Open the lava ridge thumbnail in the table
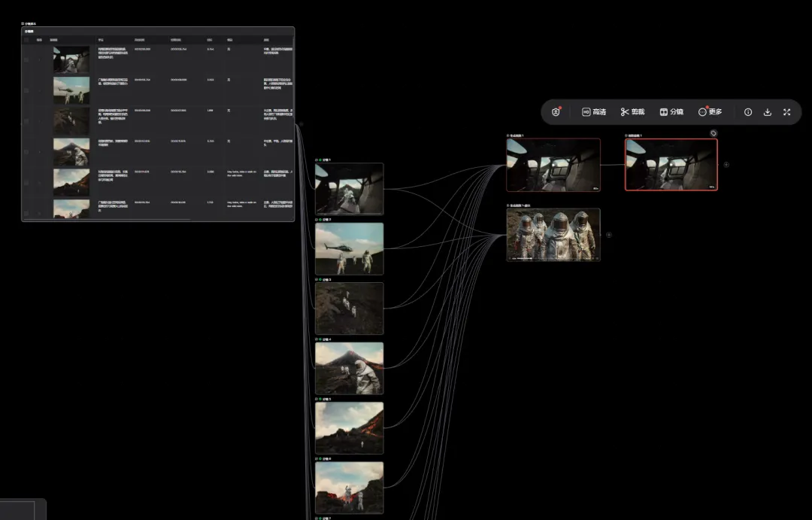This screenshot has height=520, width=812. click(x=71, y=182)
